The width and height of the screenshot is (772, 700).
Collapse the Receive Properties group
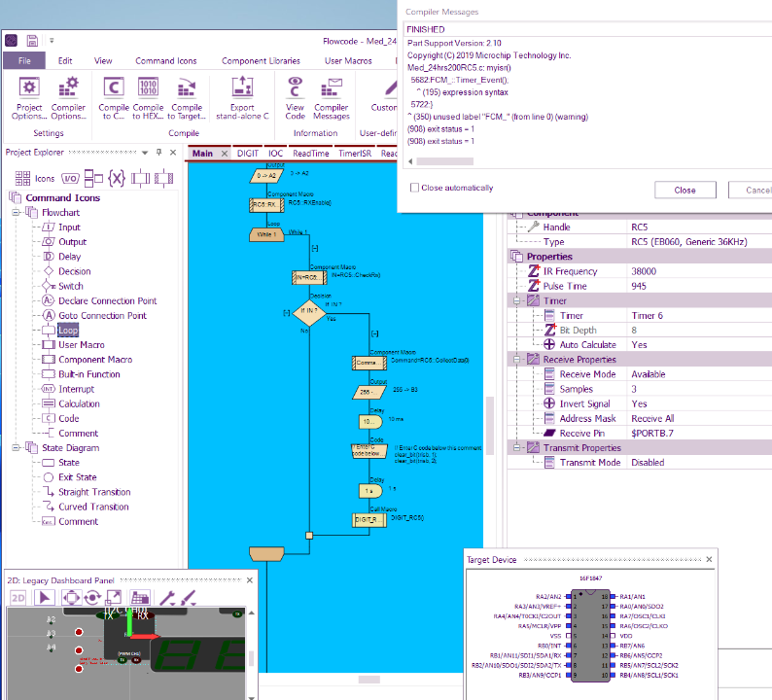[516, 360]
